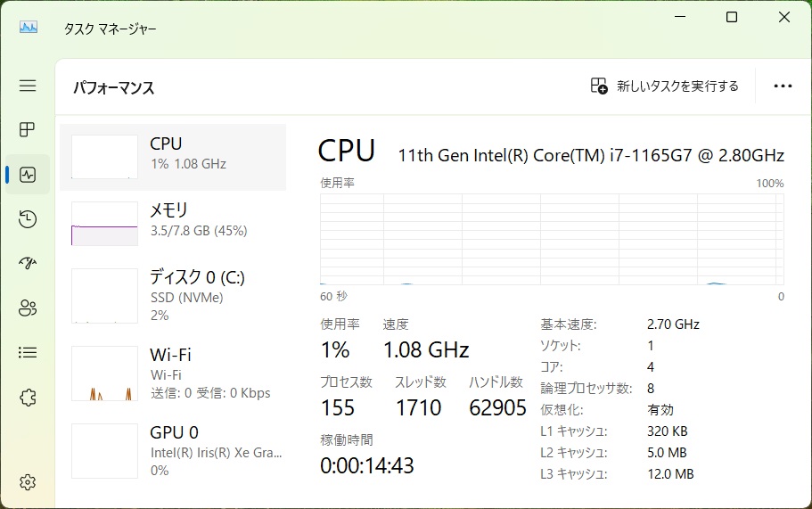Open the hamburger navigation menu
This screenshot has width=812, height=509.
click(28, 86)
